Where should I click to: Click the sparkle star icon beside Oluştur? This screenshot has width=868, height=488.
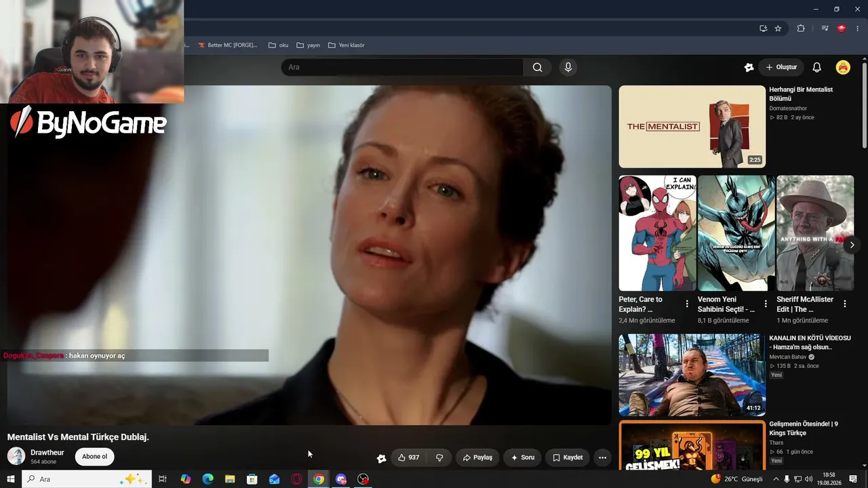(749, 67)
